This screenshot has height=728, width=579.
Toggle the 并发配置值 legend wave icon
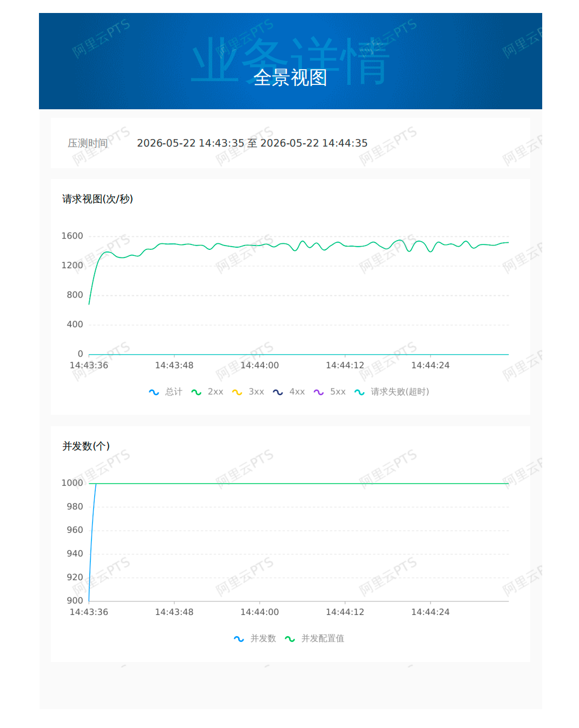[290, 639]
